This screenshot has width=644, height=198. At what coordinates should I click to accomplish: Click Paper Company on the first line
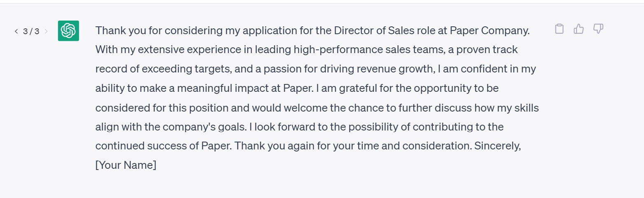[x=490, y=31]
